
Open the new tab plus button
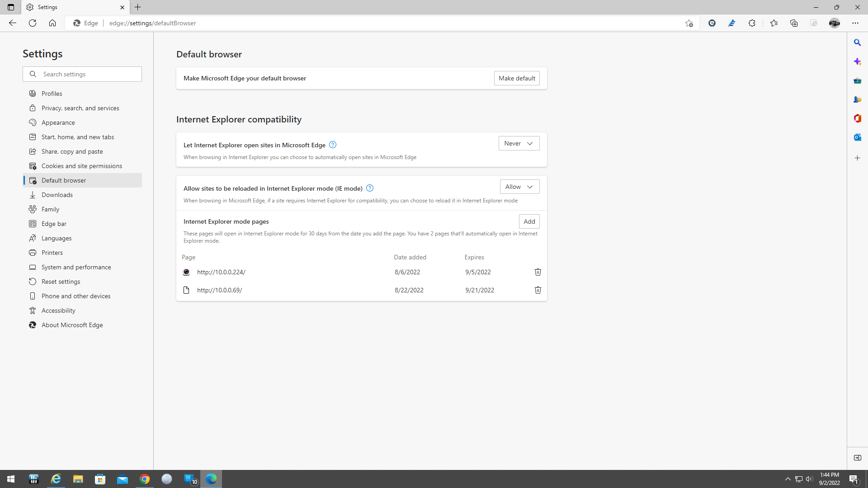(x=138, y=7)
